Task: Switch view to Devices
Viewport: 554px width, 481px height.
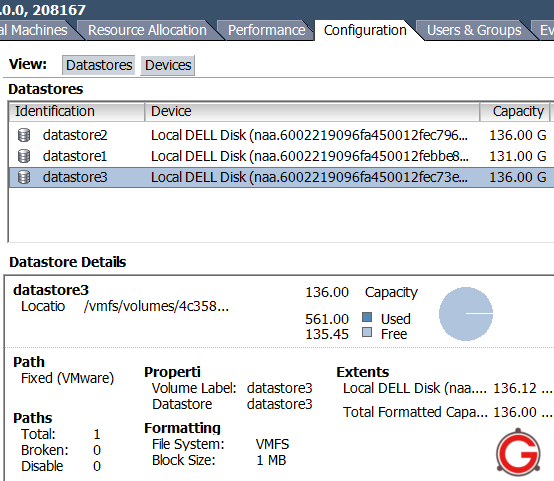Action: point(168,65)
